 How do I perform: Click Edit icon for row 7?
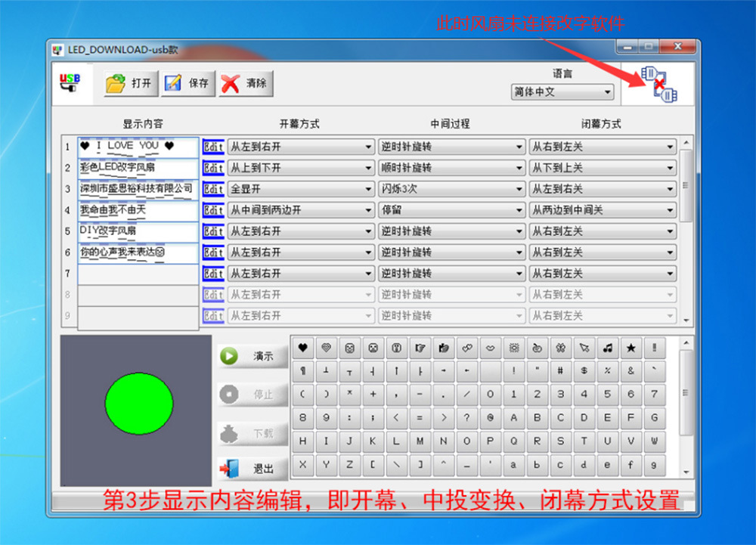click(x=213, y=273)
